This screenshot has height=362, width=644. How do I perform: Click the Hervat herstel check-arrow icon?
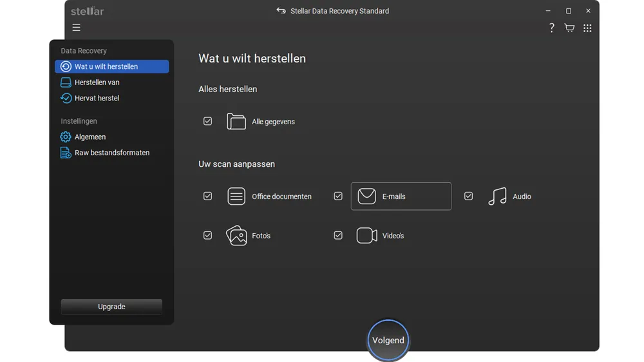(x=66, y=98)
